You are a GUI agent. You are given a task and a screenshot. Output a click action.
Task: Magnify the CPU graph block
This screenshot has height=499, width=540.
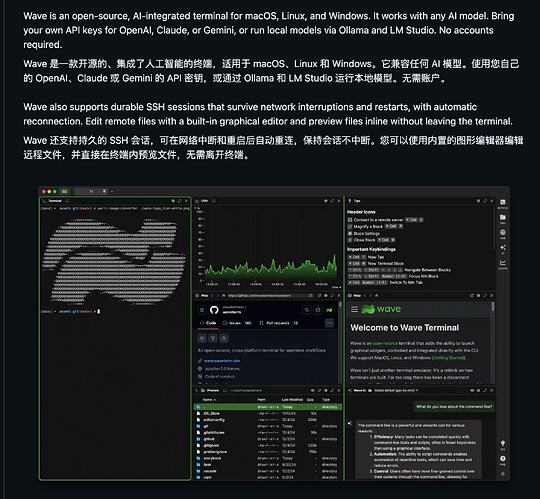(332, 201)
